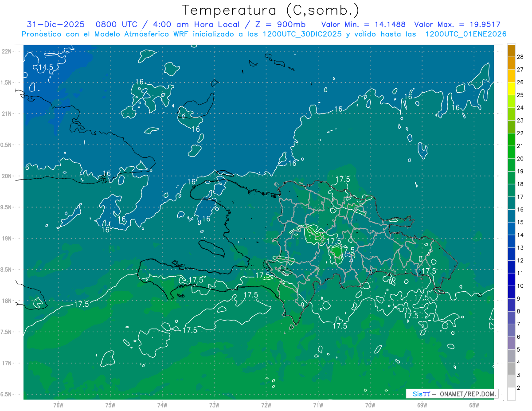Click the longitude label "71W"
The image size is (532, 411).
click(318, 405)
